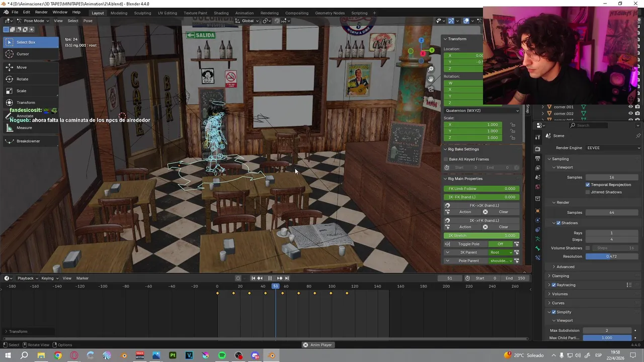
Task: Open Spotify from the taskbar
Action: pyautogui.click(x=222, y=355)
